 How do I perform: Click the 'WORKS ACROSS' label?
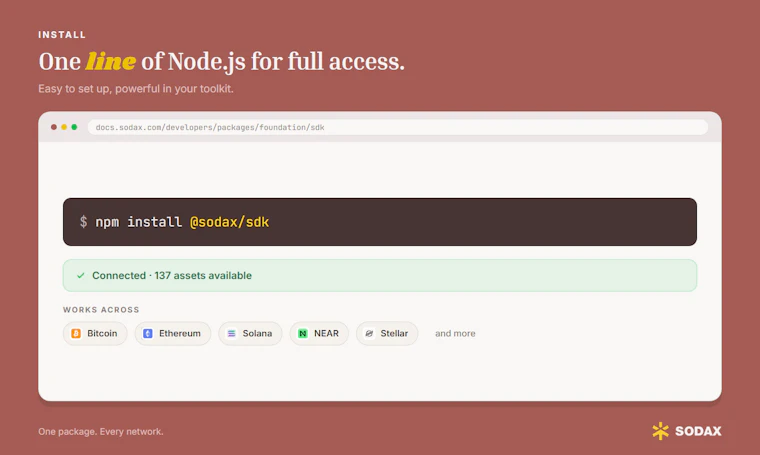[x=101, y=310]
